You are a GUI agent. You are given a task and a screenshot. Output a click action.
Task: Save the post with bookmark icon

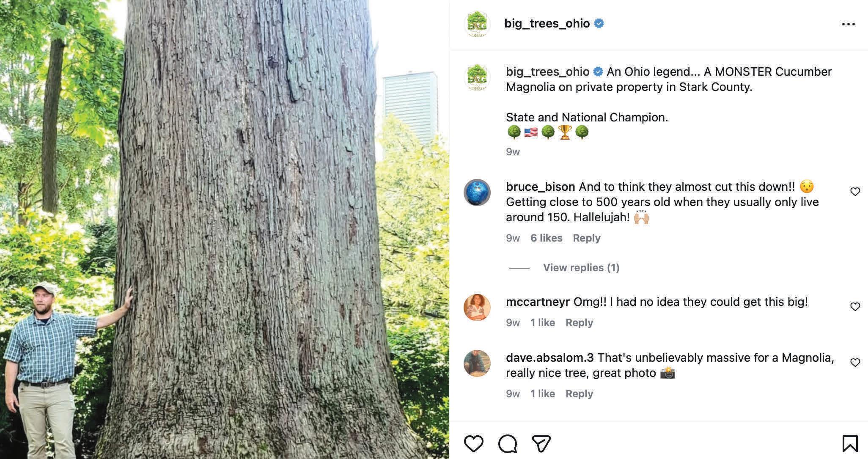pos(850,443)
